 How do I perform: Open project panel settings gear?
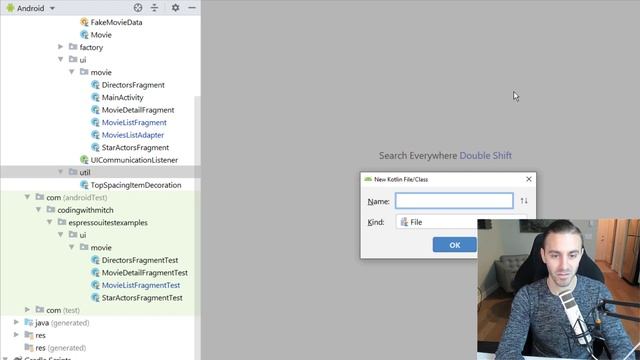[x=175, y=7]
